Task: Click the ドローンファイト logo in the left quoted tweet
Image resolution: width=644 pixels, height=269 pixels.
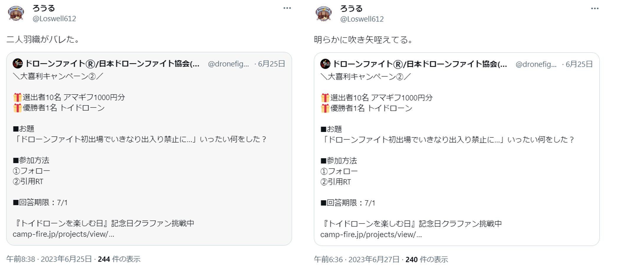Action: pos(17,63)
